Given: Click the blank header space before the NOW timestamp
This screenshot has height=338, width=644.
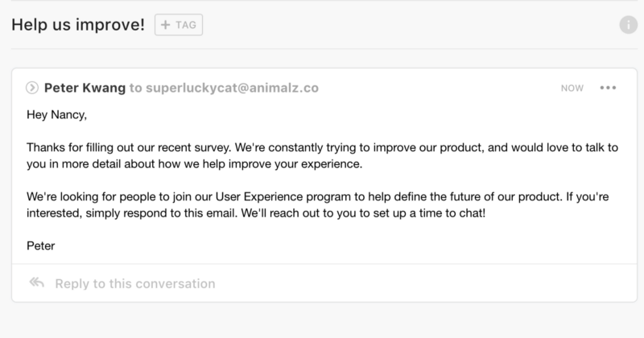Looking at the screenshot, I should click(443, 88).
